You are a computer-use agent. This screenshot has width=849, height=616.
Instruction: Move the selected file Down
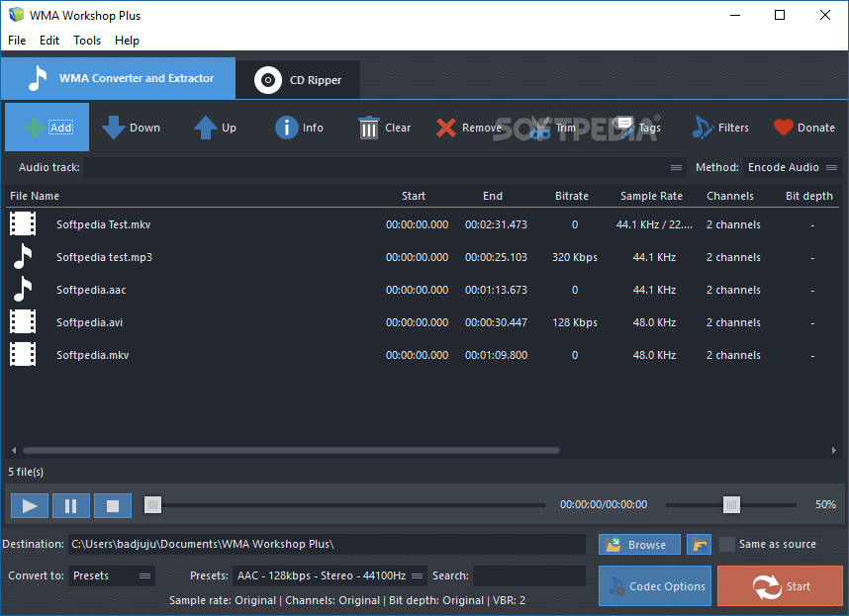point(131,128)
